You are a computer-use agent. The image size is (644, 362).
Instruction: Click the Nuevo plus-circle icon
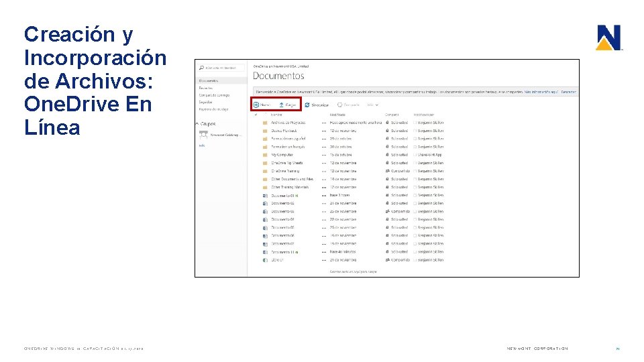[x=256, y=105]
